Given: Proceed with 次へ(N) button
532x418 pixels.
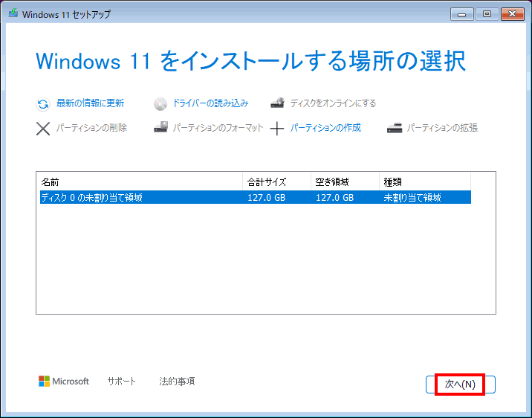Looking at the screenshot, I should point(461,385).
